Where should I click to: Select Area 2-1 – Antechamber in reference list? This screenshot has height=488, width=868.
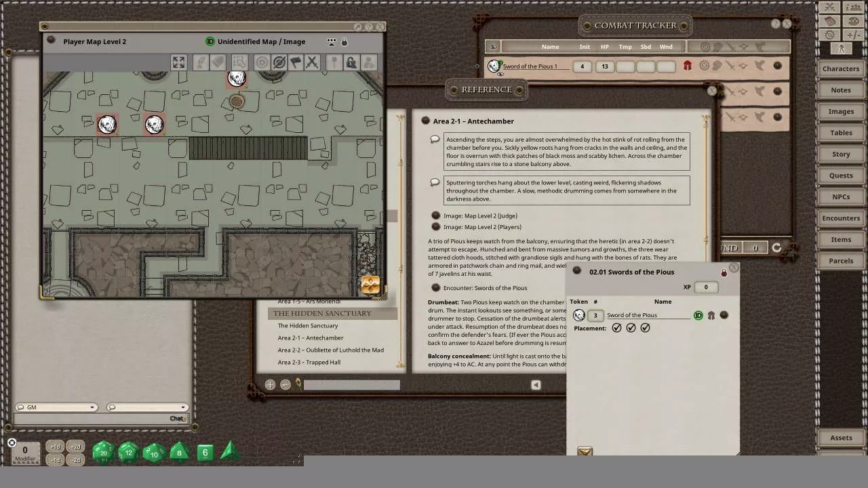point(311,338)
